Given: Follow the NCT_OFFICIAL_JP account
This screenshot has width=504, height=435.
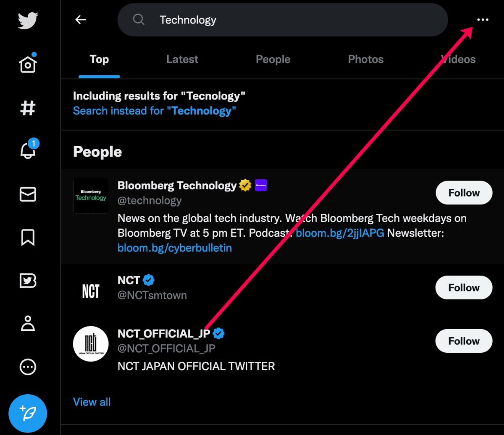Looking at the screenshot, I should 464,341.
